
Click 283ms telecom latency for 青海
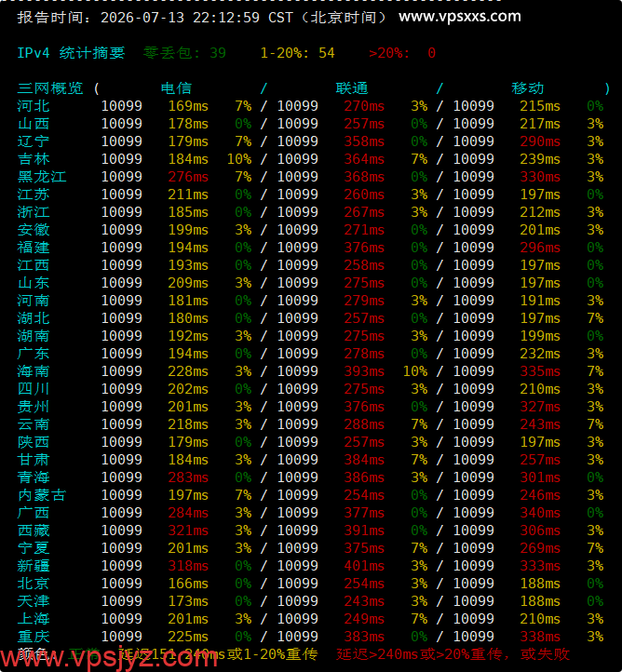click(188, 477)
